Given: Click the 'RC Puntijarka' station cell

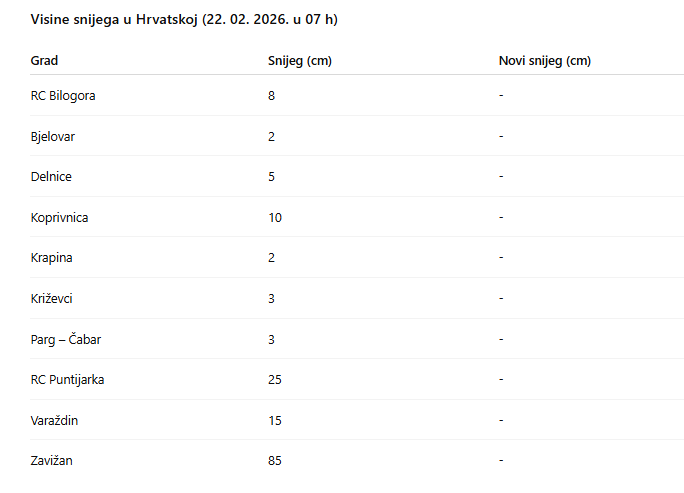Looking at the screenshot, I should pyautogui.click(x=67, y=380).
